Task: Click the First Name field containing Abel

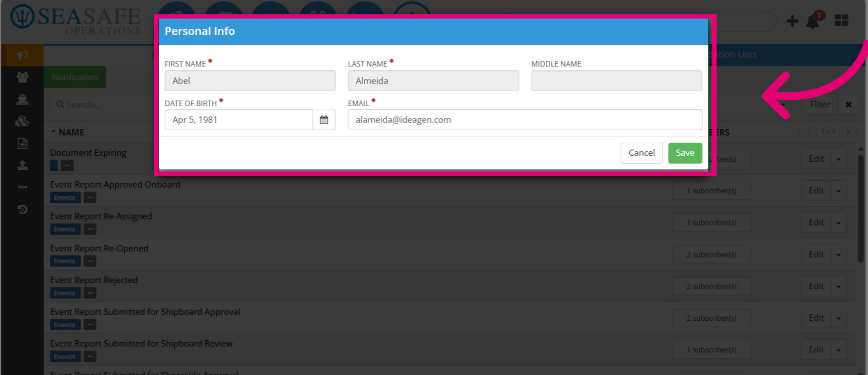Action: point(250,80)
